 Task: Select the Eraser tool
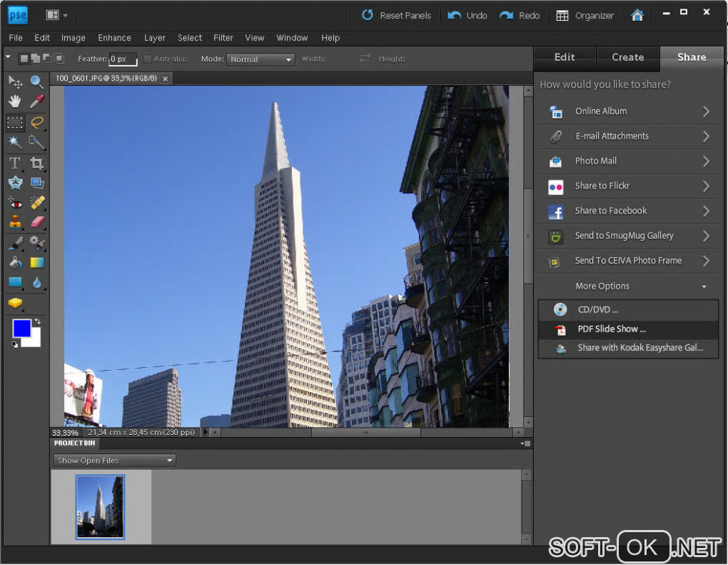click(x=36, y=222)
